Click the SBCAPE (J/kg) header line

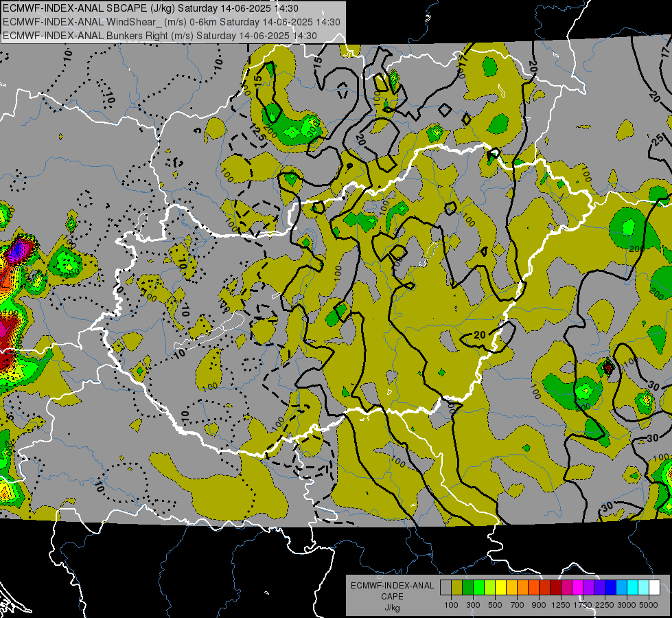151,8
